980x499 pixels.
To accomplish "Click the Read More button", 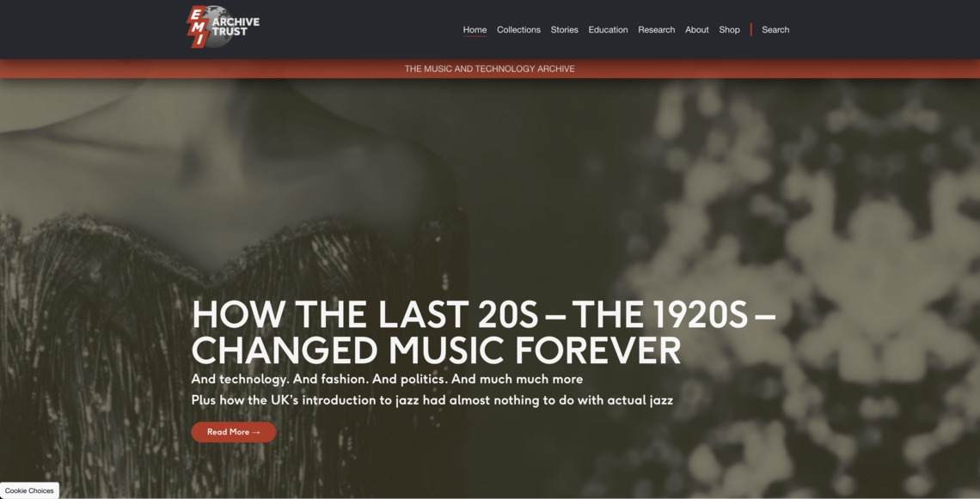I will pyautogui.click(x=233, y=431).
